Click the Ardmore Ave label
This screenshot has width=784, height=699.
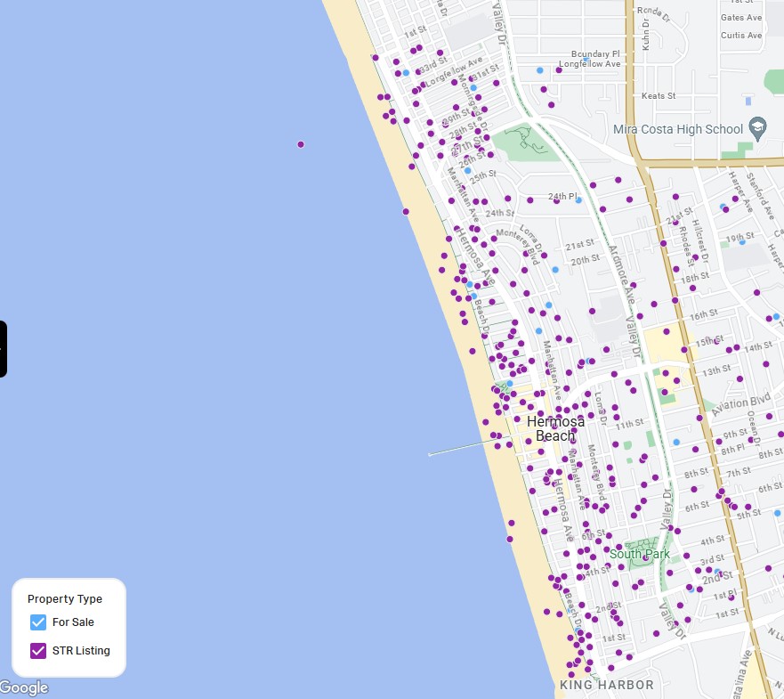[x=621, y=274]
